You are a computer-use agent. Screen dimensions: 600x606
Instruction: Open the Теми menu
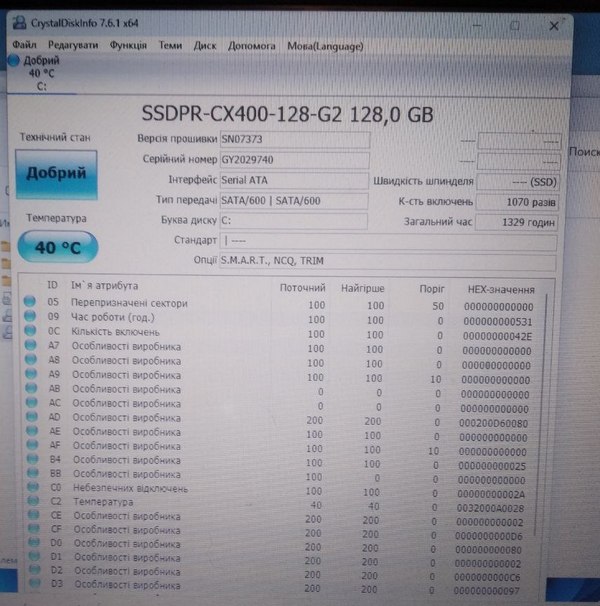(171, 45)
